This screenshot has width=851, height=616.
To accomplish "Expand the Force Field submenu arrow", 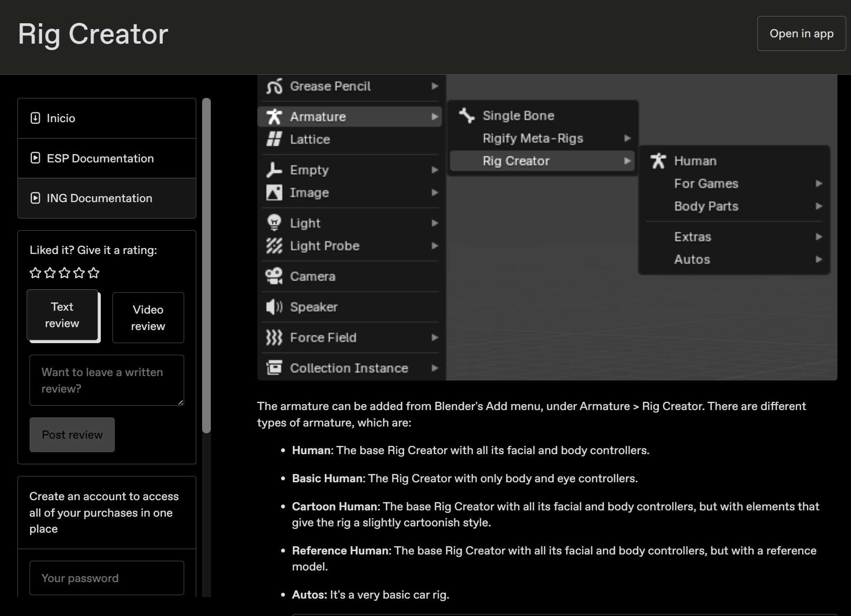I will point(435,337).
